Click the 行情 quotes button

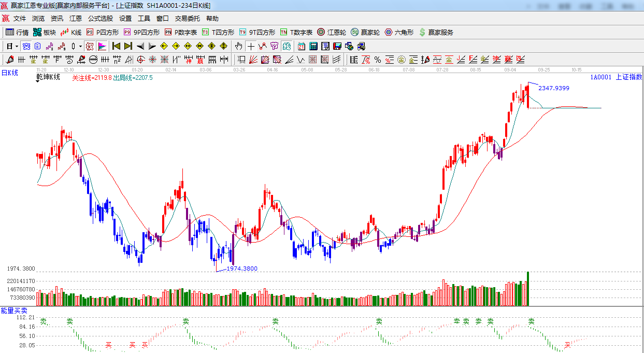point(17,32)
